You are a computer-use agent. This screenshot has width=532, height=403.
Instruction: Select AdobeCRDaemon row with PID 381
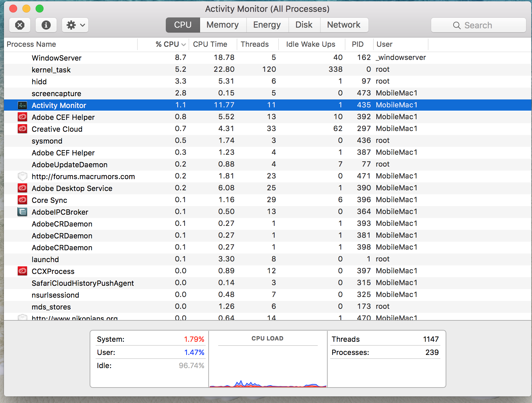(268, 235)
